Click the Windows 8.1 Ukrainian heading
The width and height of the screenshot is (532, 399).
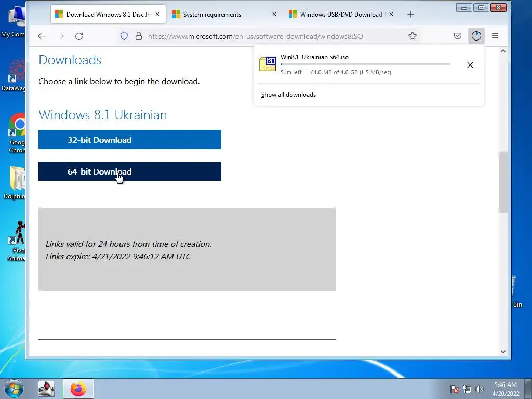(102, 115)
